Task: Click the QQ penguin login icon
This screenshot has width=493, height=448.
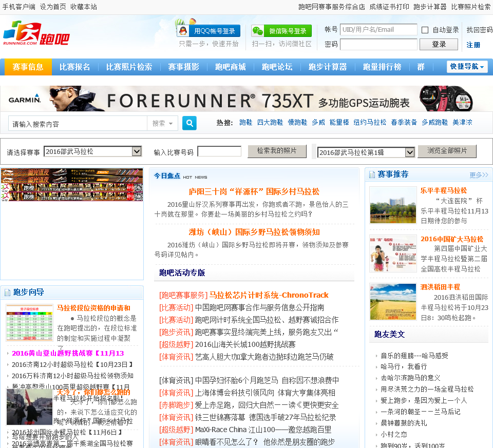Action: (183, 31)
